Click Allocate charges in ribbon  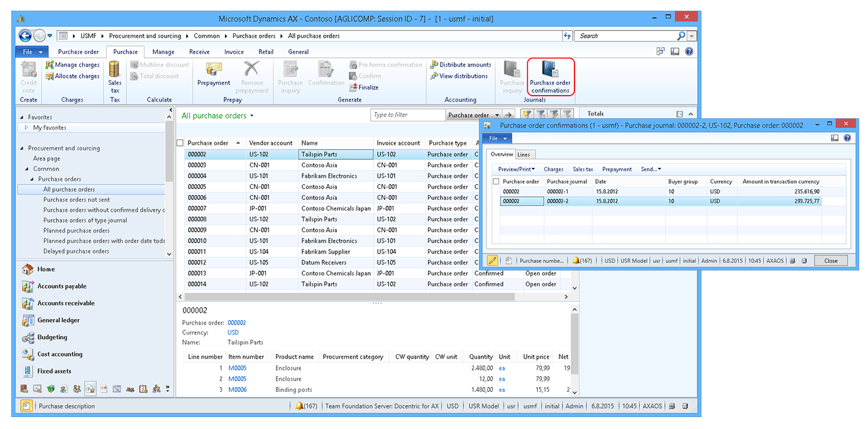tap(72, 76)
